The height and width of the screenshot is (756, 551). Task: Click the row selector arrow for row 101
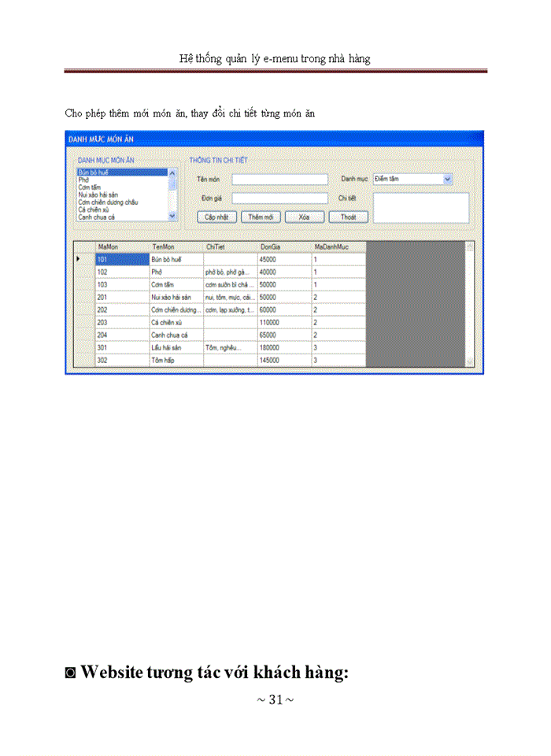(84, 259)
